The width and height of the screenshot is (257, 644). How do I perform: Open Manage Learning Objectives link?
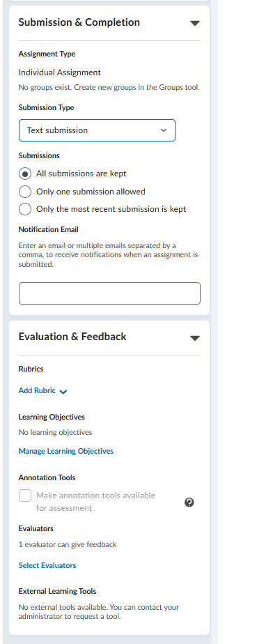pyautogui.click(x=66, y=451)
